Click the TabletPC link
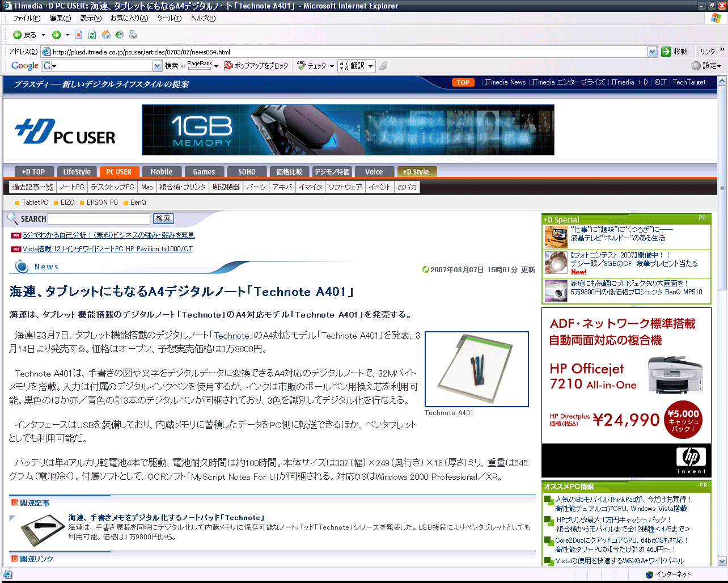 35,202
